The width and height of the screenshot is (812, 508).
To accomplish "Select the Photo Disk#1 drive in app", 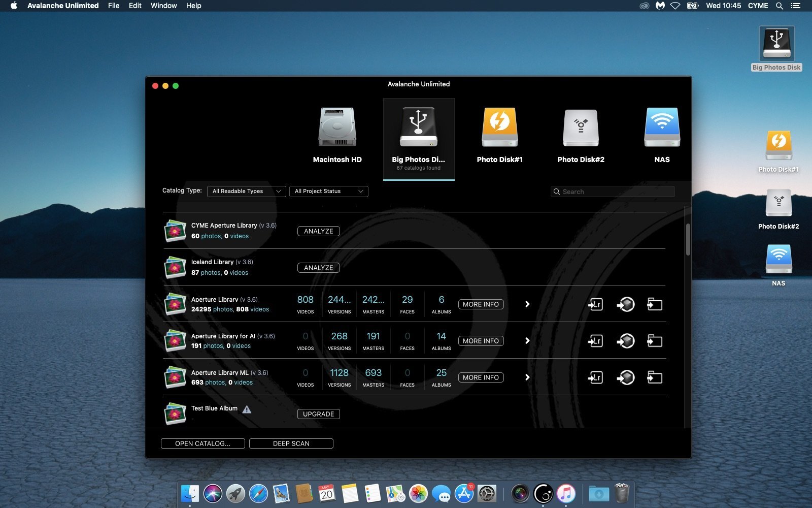I will point(500,127).
